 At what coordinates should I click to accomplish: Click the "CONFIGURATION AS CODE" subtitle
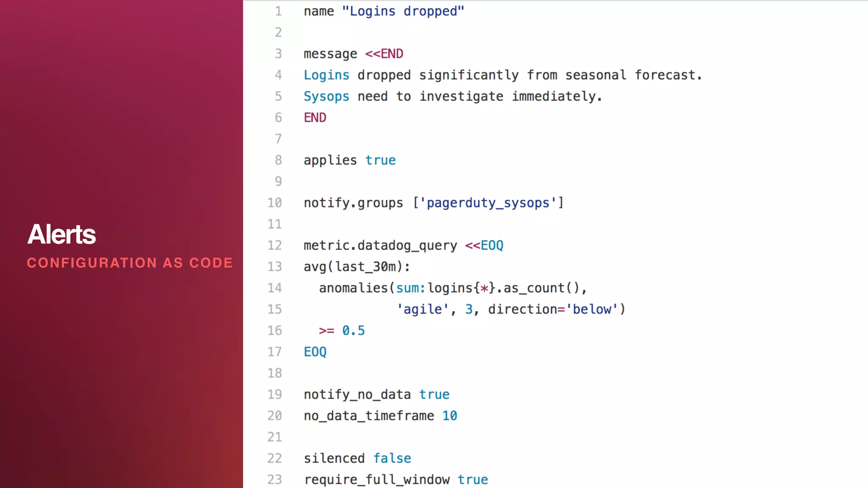click(130, 263)
